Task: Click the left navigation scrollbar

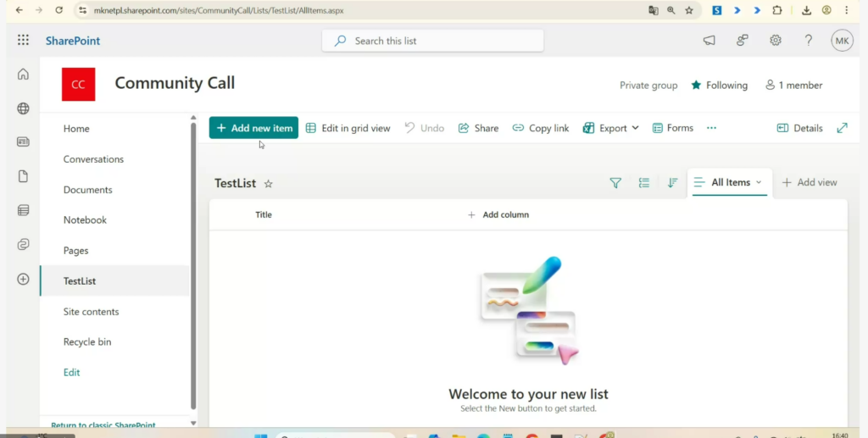Action: click(x=193, y=265)
